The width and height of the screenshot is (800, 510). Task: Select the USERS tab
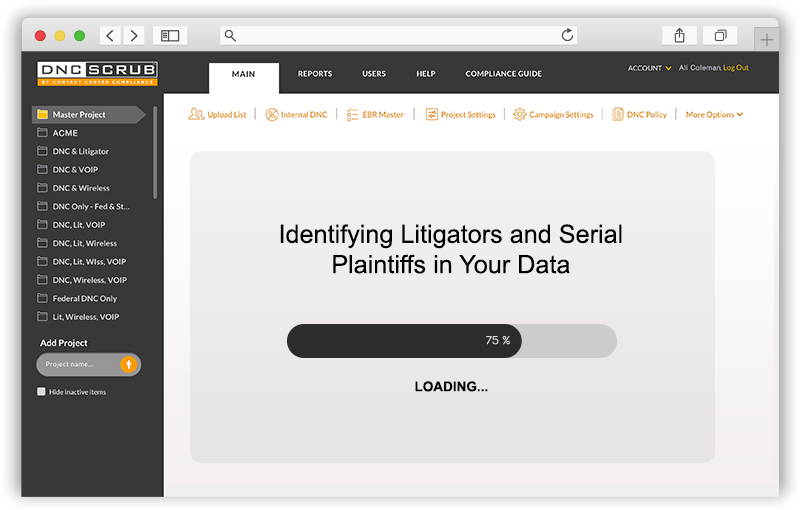(x=374, y=74)
